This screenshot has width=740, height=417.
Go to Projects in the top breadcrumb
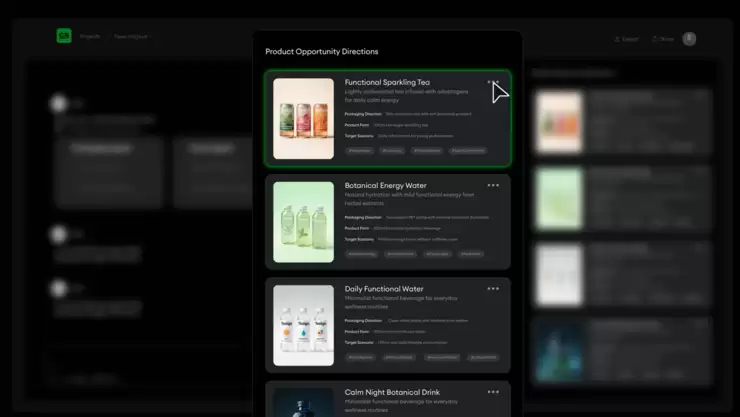(90, 37)
